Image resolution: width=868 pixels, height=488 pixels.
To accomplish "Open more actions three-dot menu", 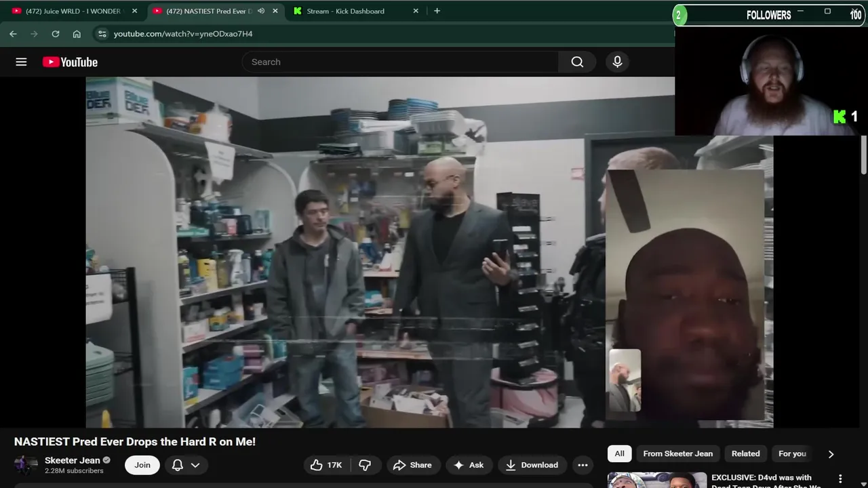I will (583, 465).
